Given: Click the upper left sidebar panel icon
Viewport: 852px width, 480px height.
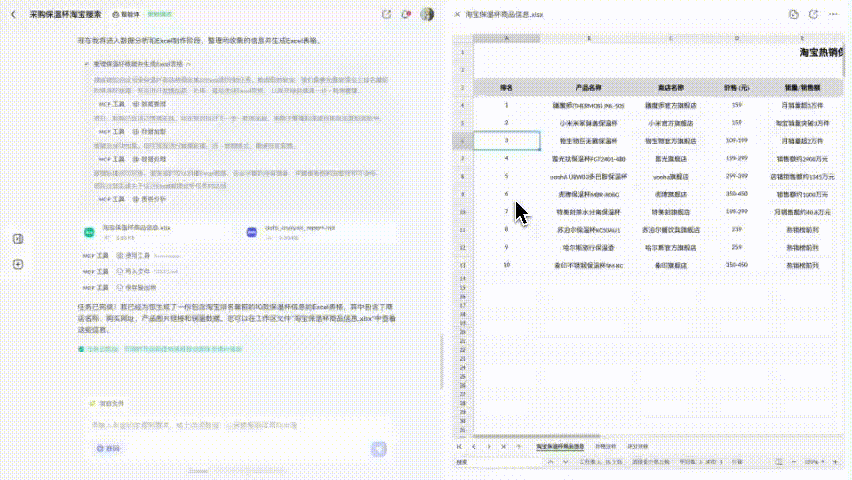Looking at the screenshot, I should (18, 239).
